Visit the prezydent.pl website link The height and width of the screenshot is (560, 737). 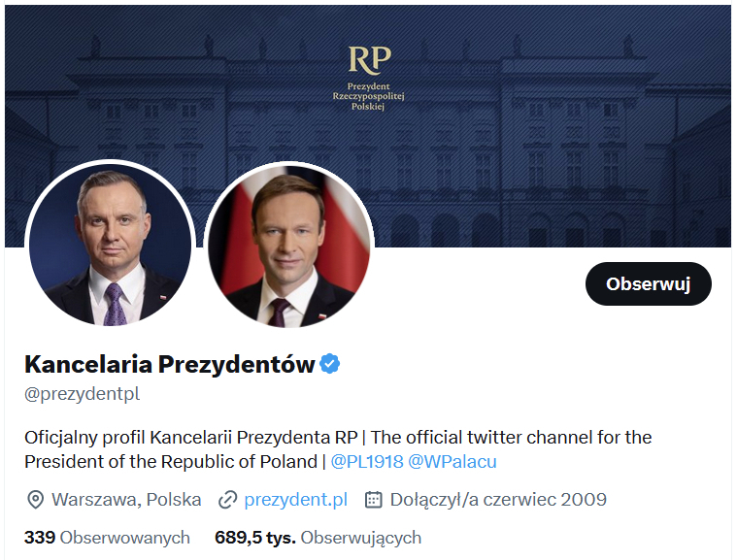[295, 500]
